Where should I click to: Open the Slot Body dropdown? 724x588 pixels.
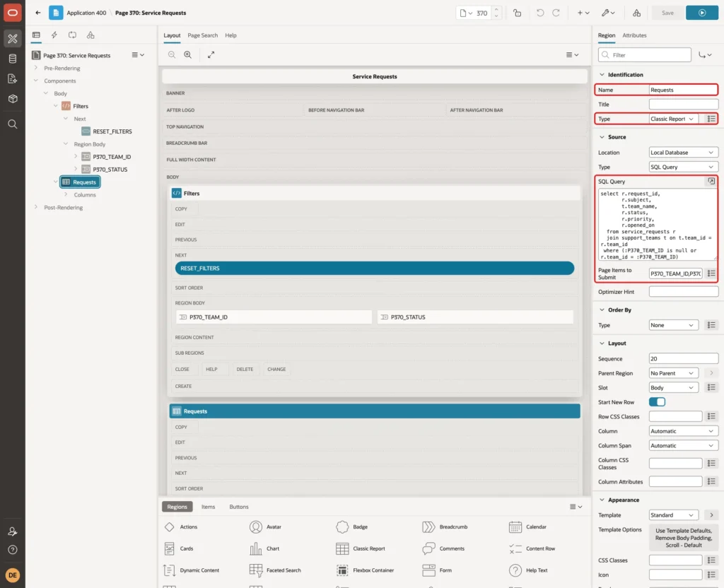tap(673, 388)
